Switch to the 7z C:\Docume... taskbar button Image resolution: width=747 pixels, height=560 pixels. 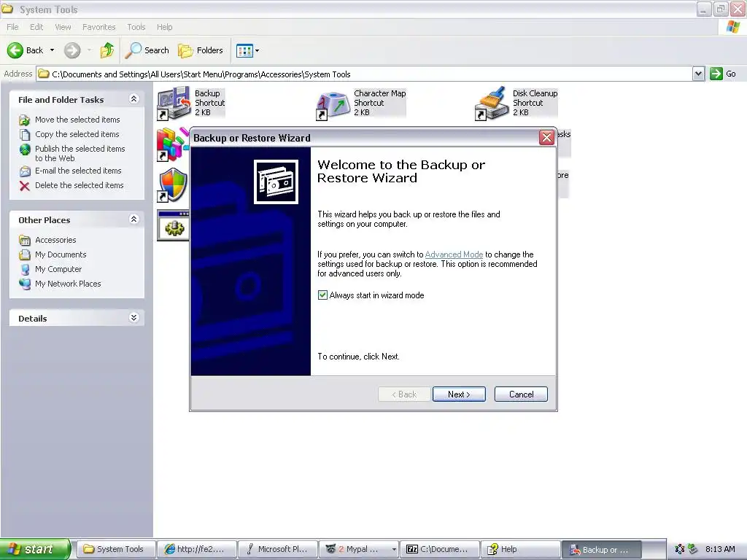(440, 549)
